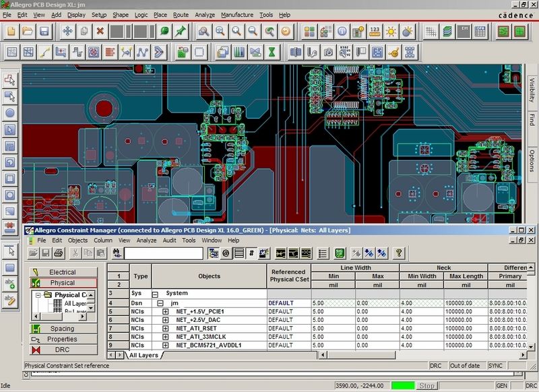Image resolution: width=539 pixels, height=392 pixels.
Task: Click the yellow sun Highlight icon
Action: pos(391,32)
